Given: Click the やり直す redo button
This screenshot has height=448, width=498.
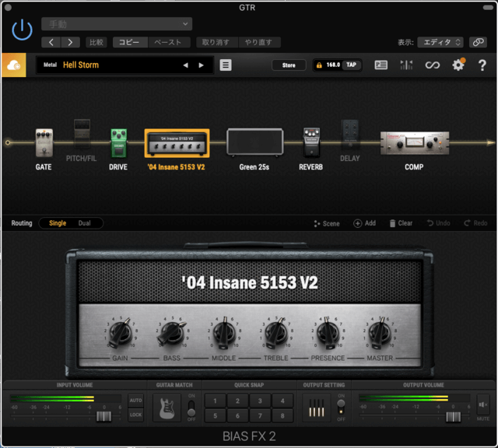Looking at the screenshot, I should click(x=259, y=42).
